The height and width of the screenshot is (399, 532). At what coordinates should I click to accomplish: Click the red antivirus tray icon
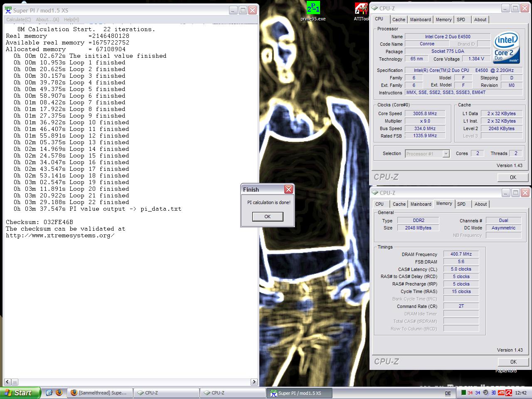click(508, 393)
